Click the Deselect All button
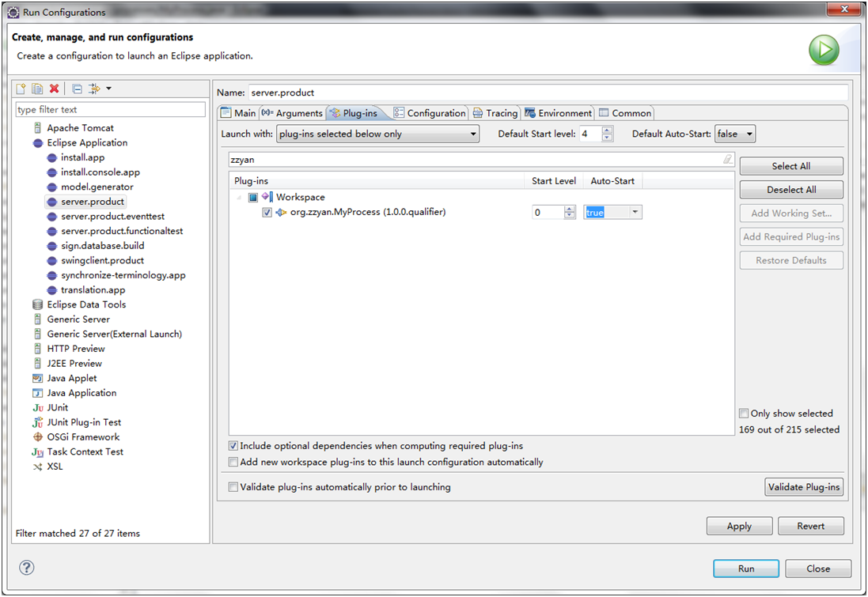 coord(791,190)
